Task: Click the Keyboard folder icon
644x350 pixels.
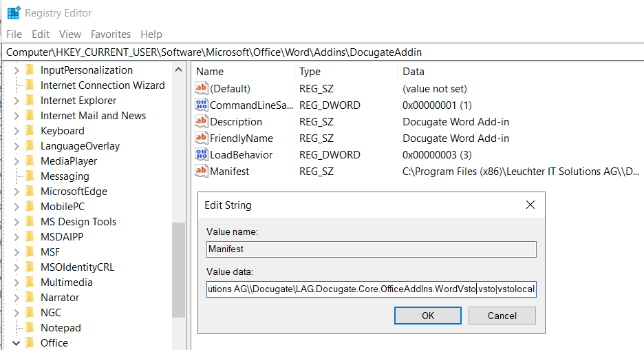Action: [30, 131]
